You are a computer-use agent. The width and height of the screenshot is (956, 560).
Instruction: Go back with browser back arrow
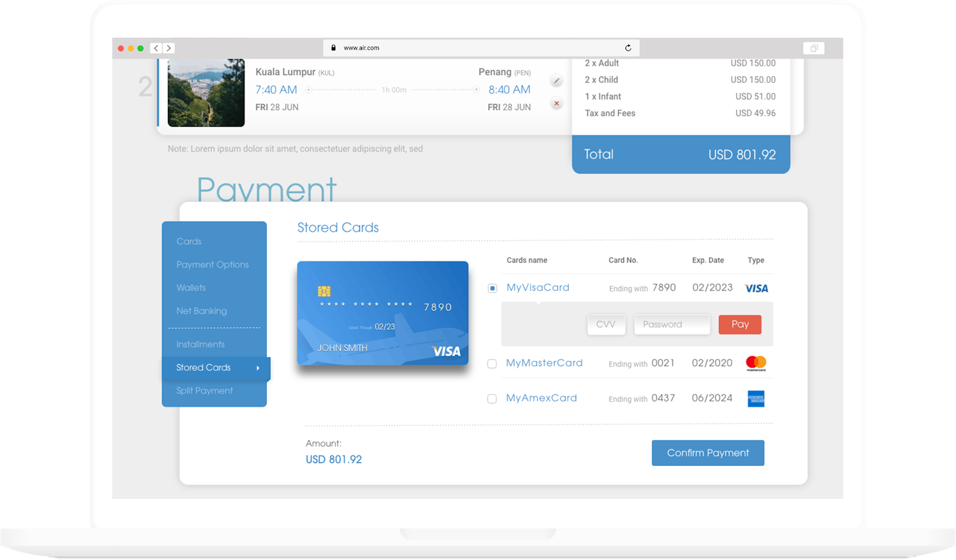(156, 48)
